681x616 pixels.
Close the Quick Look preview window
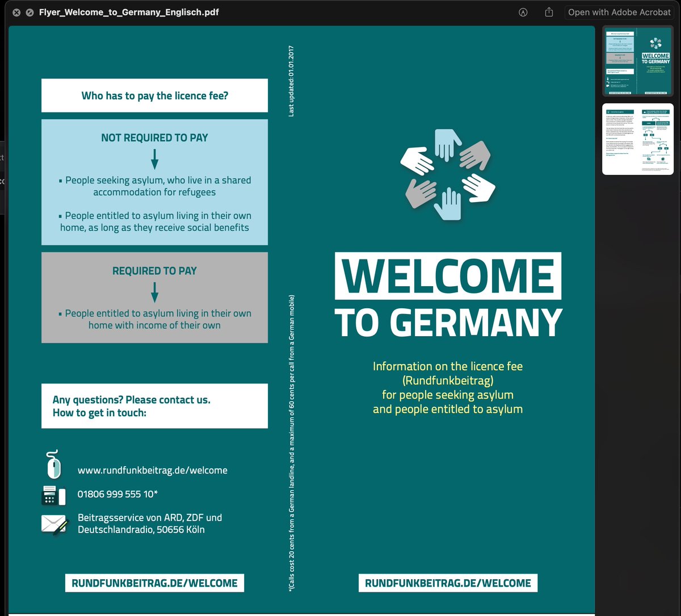[x=16, y=12]
